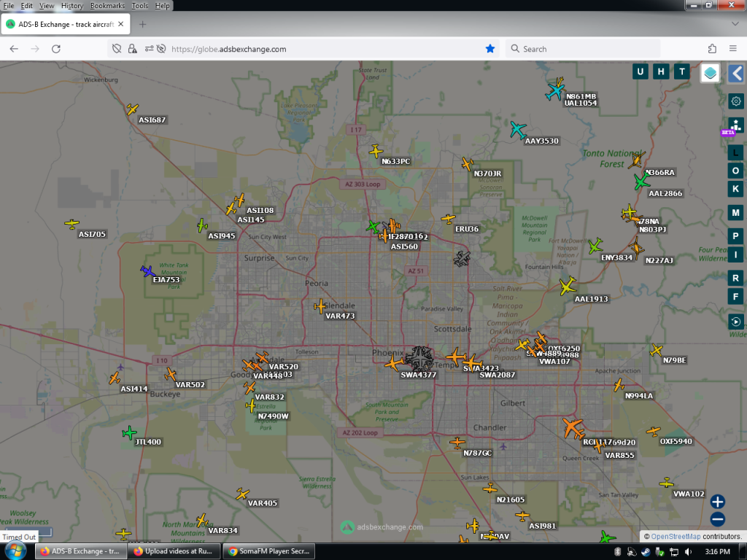The width and height of the screenshot is (747, 560).
Task: Zoom out with the minus button
Action: click(x=718, y=519)
